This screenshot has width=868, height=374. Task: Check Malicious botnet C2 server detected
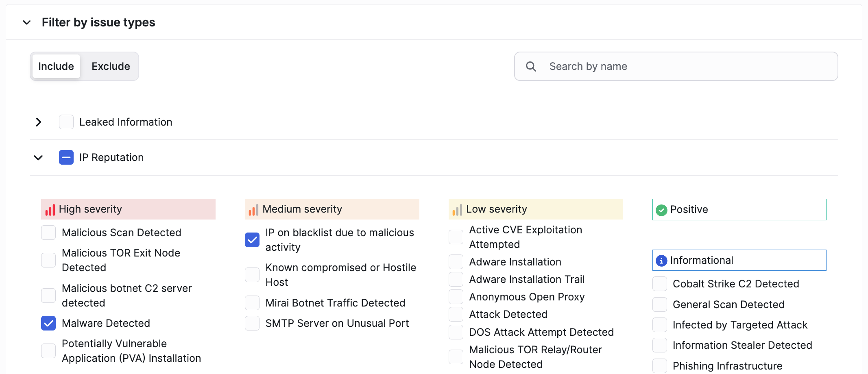48,296
